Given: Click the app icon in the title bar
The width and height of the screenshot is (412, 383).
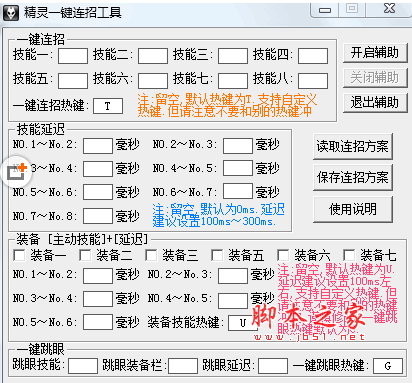Looking at the screenshot, I should 11,13.
